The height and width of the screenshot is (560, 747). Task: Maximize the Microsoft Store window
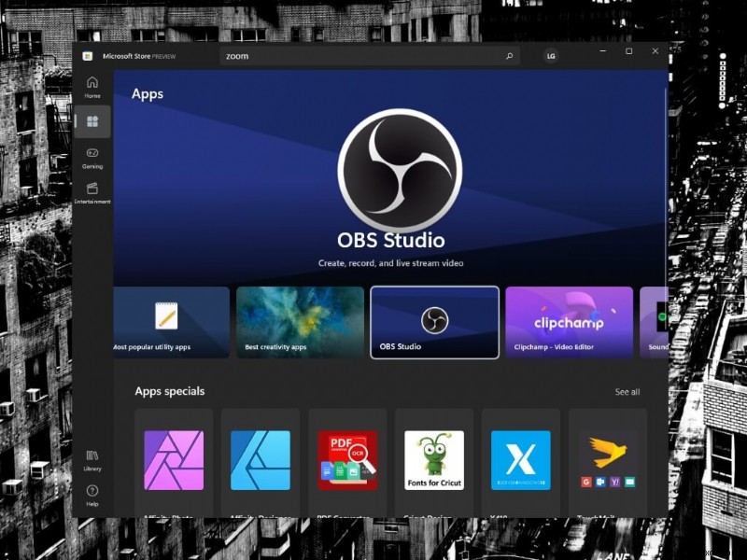coord(628,51)
